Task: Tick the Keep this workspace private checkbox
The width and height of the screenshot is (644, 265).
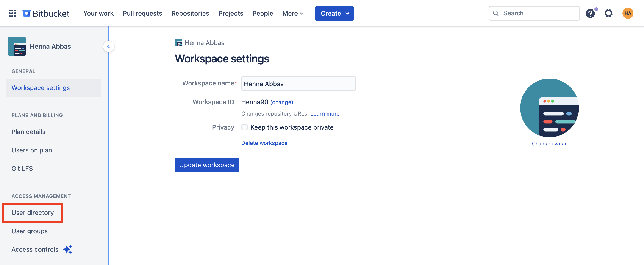Action: [244, 127]
